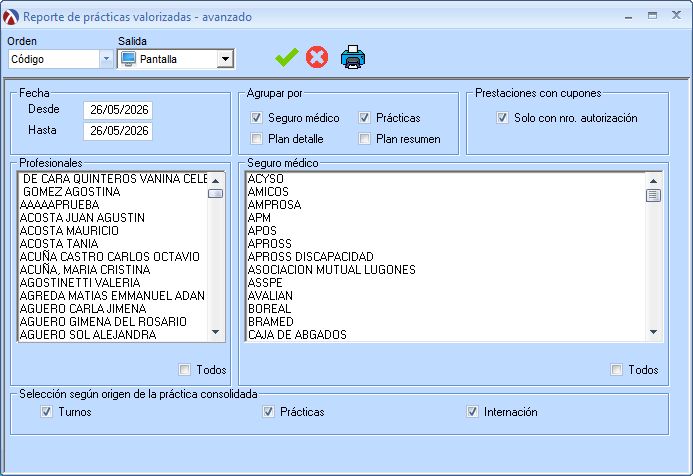693x476 pixels.
Task: Select BRAMED insurance
Action: (x=446, y=322)
